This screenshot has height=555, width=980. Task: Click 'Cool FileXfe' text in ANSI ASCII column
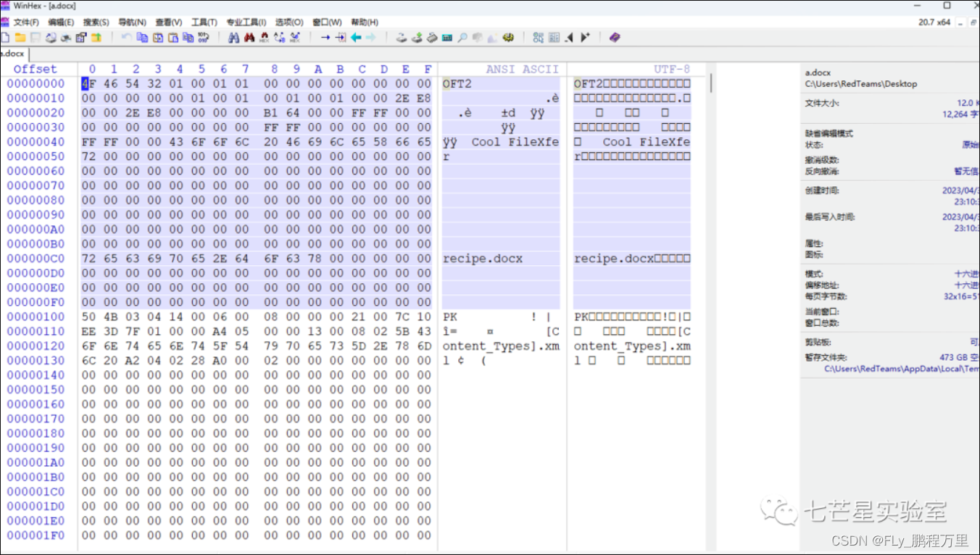click(x=515, y=142)
